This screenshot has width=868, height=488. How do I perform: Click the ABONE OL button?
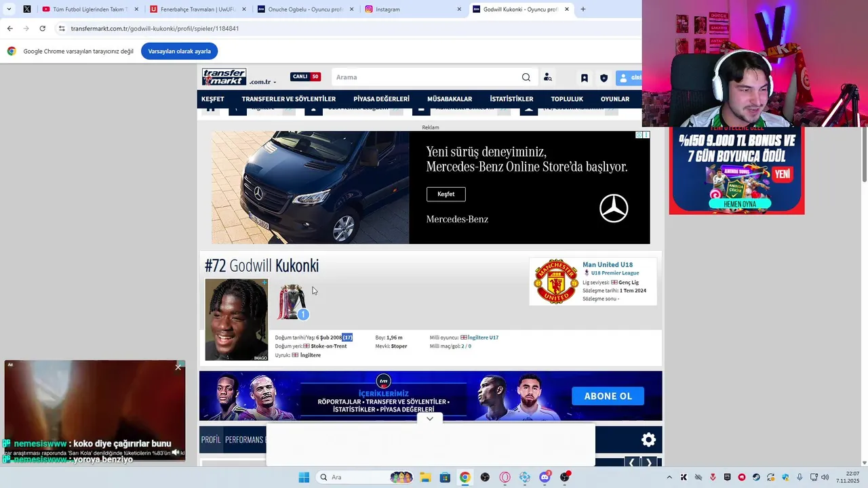(608, 396)
